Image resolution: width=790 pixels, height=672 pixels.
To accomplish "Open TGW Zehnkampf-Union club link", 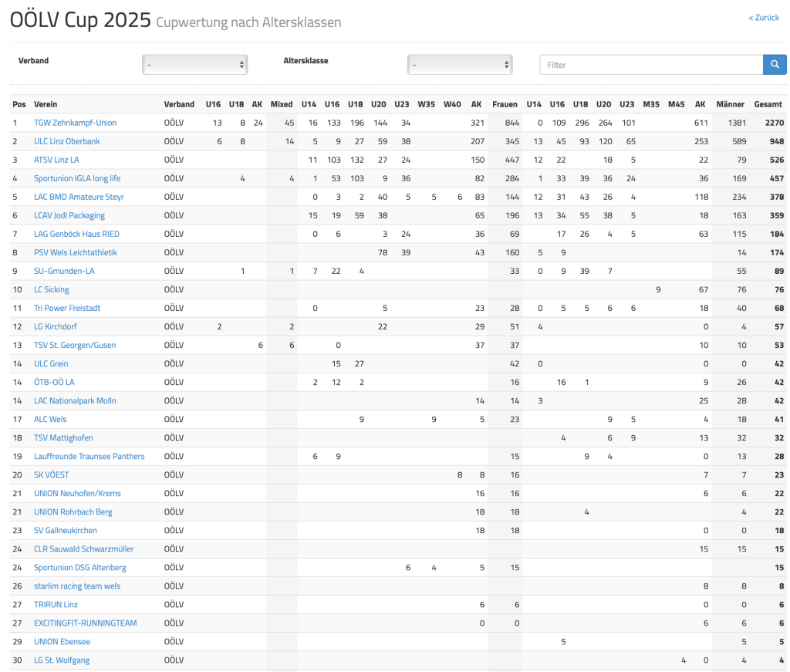I will click(x=75, y=123).
